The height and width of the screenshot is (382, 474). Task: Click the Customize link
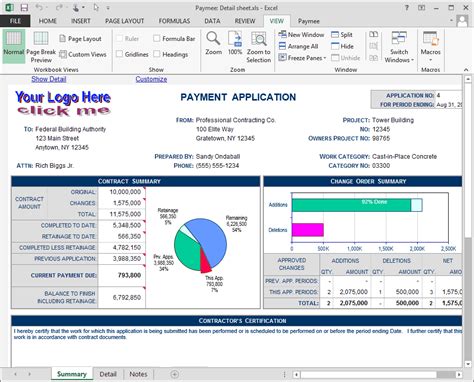[x=151, y=79]
